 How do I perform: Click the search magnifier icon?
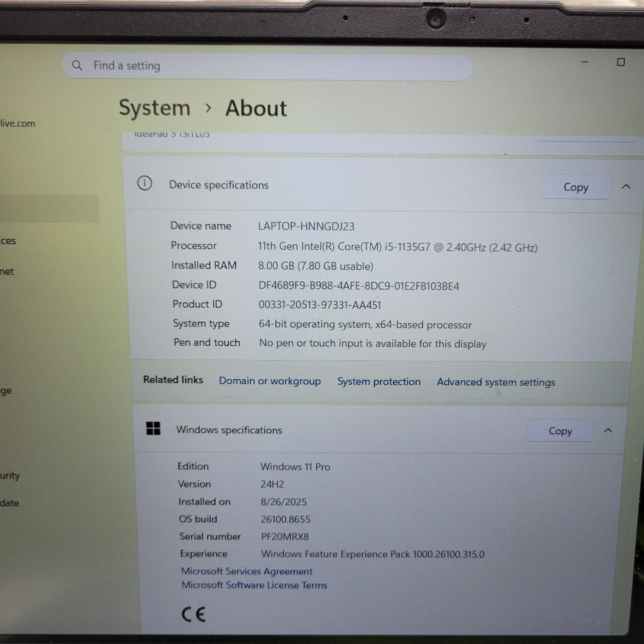tap(77, 65)
